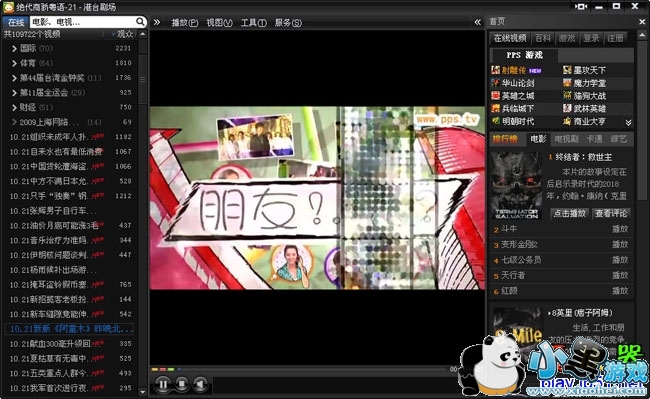650x399 pixels.
Task: Click the 注册 tab
Action: tap(615, 38)
